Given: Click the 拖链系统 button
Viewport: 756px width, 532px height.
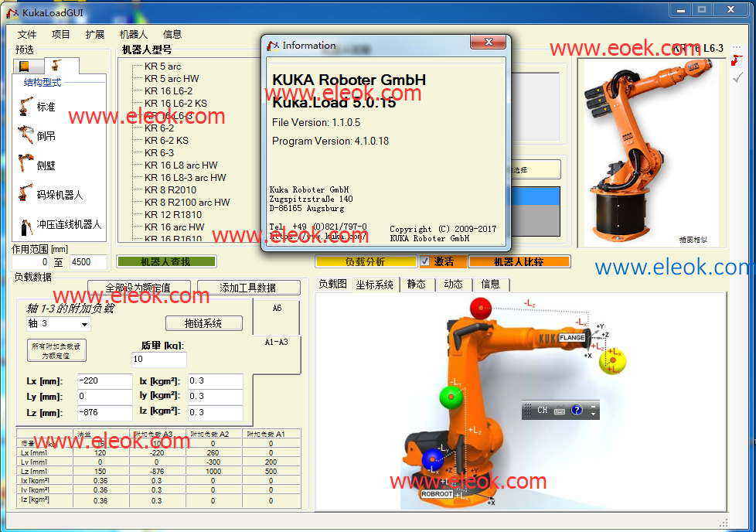Looking at the screenshot, I should [203, 323].
